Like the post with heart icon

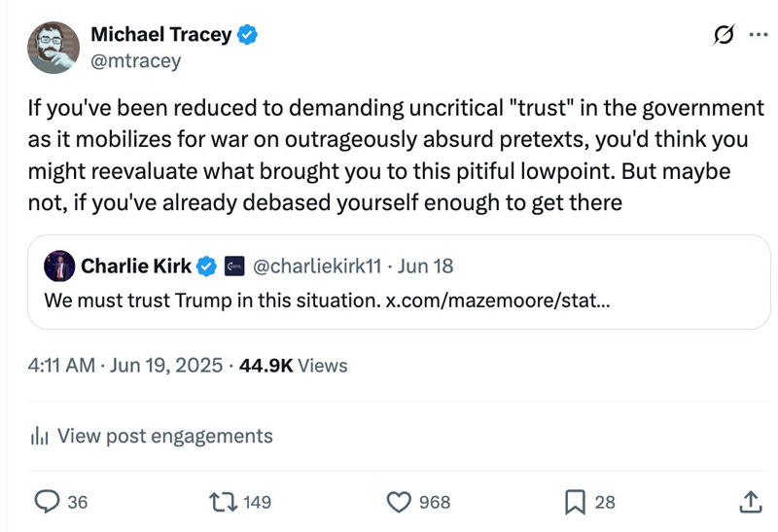coord(399,502)
